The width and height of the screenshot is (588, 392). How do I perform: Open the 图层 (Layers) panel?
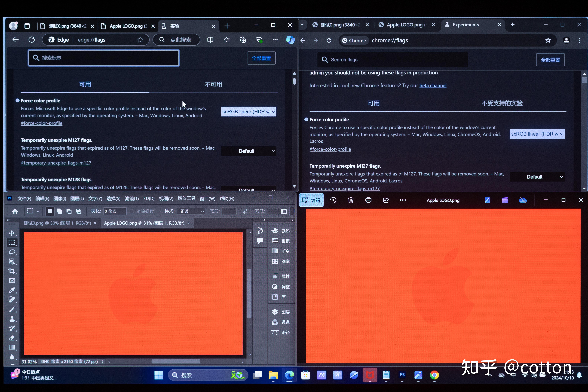tap(281, 312)
